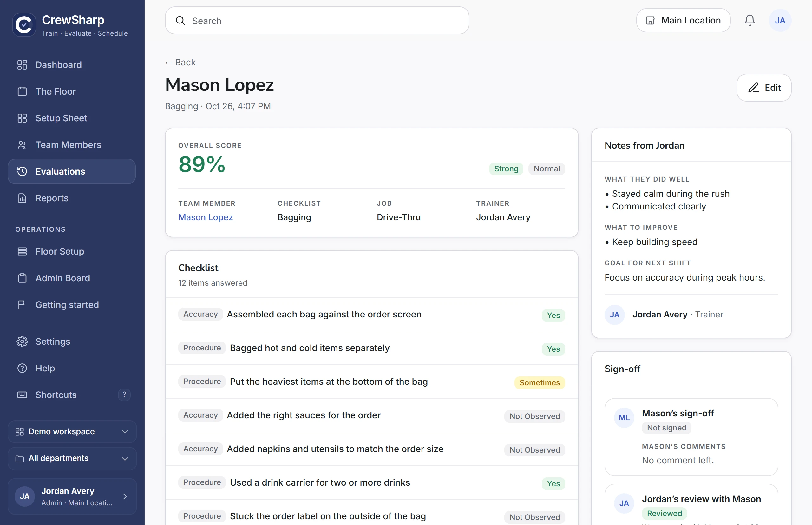Image resolution: width=812 pixels, height=525 pixels.
Task: Click into the Search field
Action: tap(317, 20)
